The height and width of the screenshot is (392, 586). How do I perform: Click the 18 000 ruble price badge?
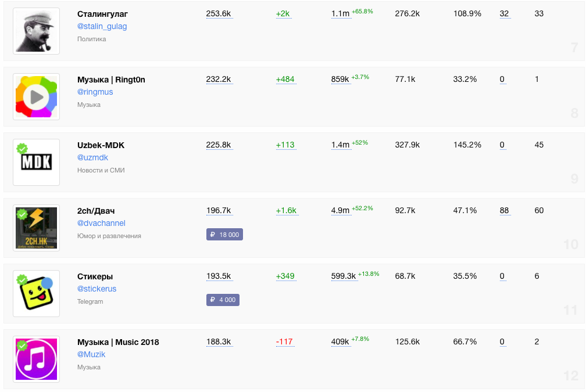(224, 235)
